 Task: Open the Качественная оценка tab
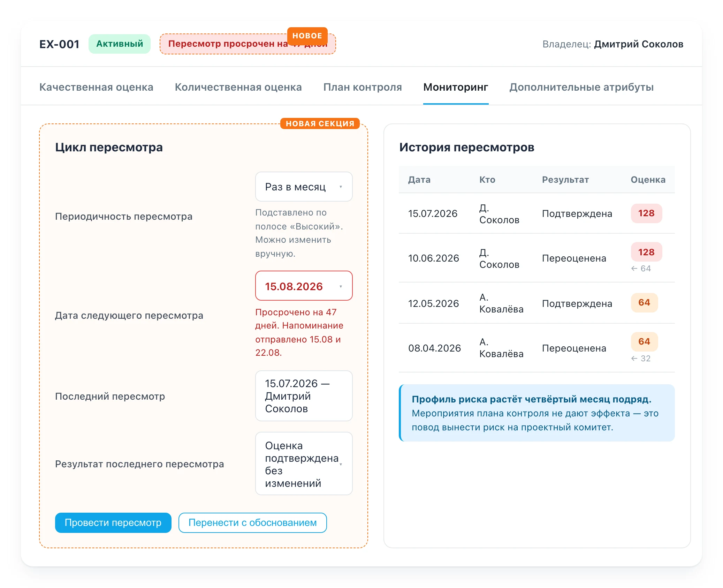tap(96, 87)
